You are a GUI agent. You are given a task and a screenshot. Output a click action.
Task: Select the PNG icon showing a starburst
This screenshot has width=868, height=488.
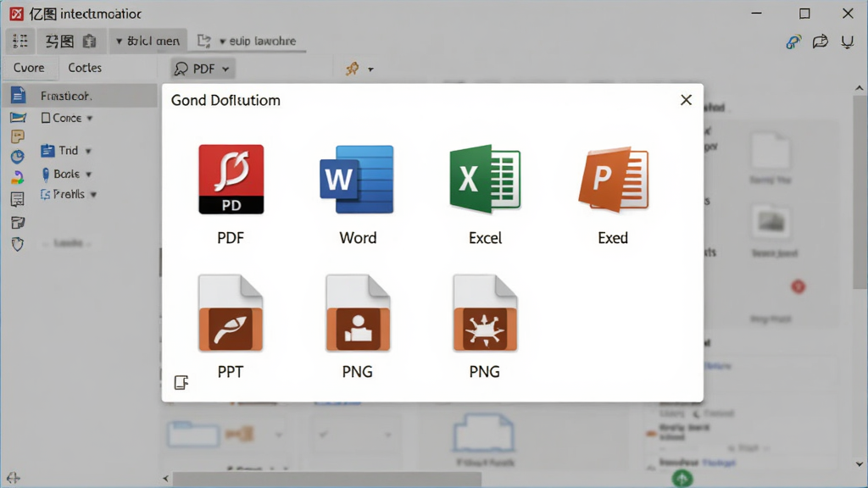tap(485, 313)
